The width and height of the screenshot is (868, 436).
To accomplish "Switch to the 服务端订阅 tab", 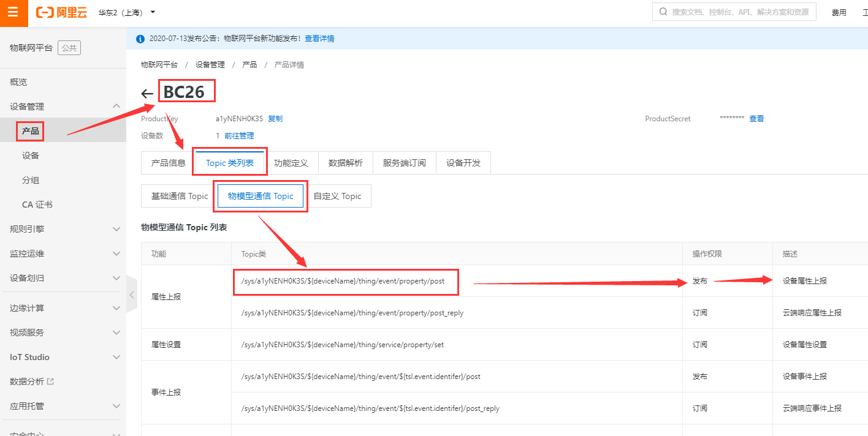I will pyautogui.click(x=405, y=163).
